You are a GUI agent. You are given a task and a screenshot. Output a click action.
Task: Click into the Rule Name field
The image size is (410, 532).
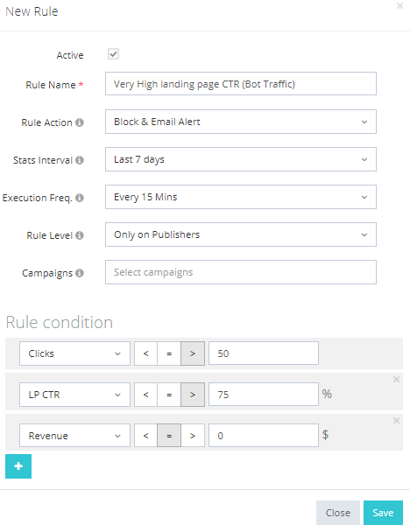coord(241,83)
